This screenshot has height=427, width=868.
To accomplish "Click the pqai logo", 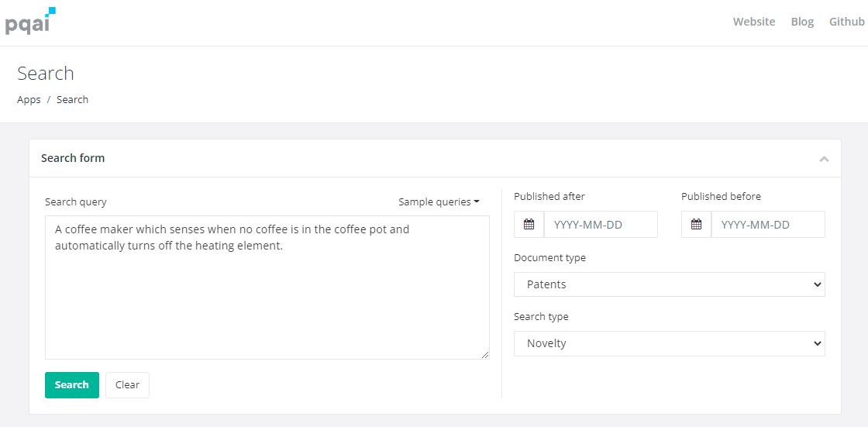I will tap(30, 21).
